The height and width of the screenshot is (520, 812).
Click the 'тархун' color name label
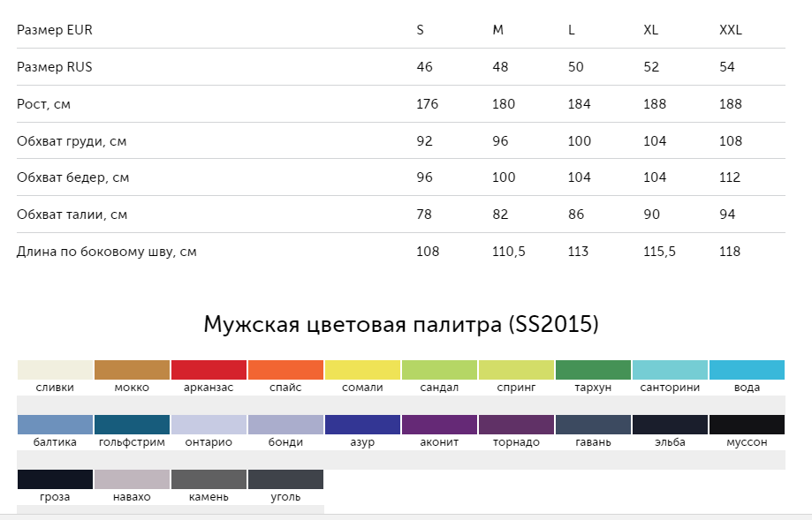pyautogui.click(x=593, y=388)
